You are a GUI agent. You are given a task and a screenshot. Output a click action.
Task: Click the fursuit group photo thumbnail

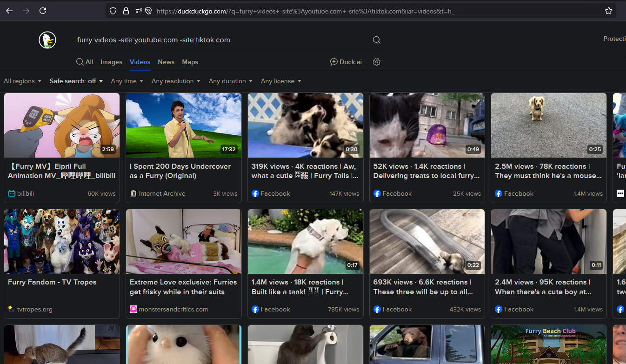62,241
